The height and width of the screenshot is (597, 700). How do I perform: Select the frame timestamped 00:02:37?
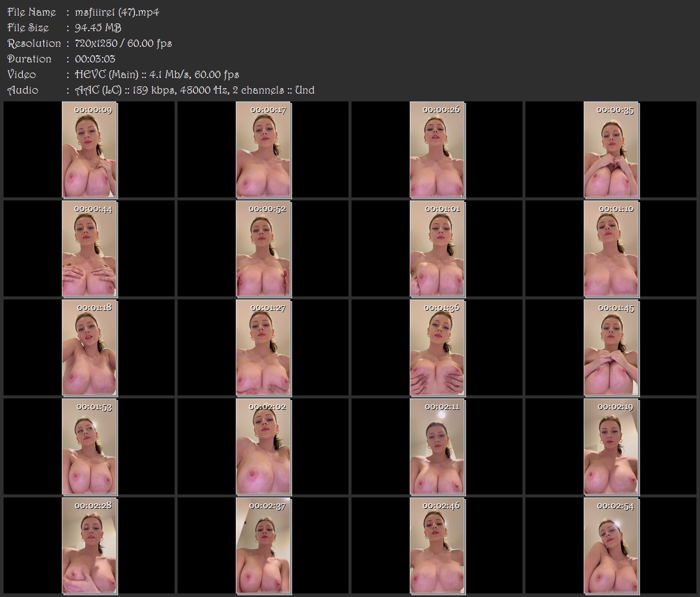[x=263, y=546]
